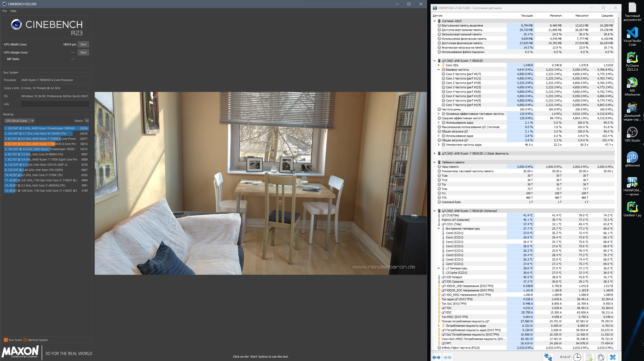Open the Details dropdown arrow in Ranking
Image resolution: width=644 pixels, height=361 pixels.
[x=87, y=121]
